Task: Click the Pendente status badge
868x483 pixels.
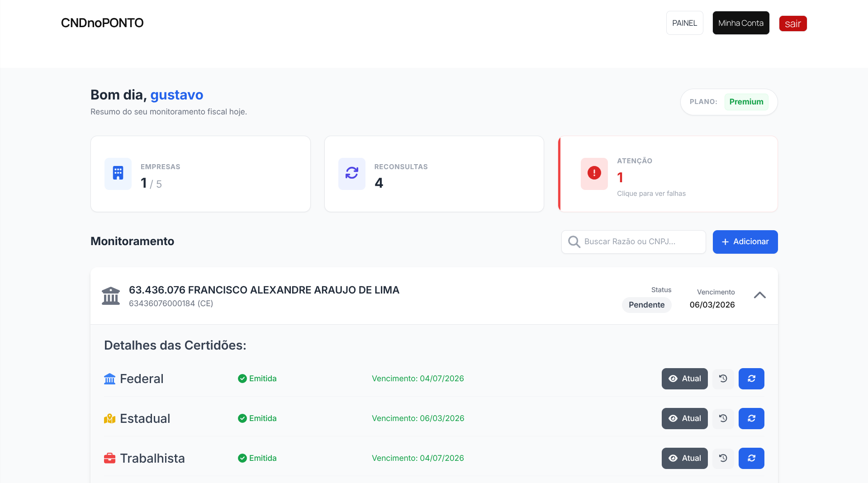Action: coord(646,305)
